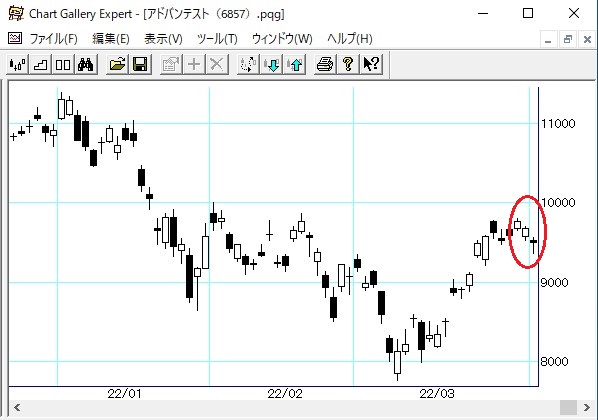Click the 22/03 date axis label
Screen dimensions: 598x420
(x=437, y=394)
